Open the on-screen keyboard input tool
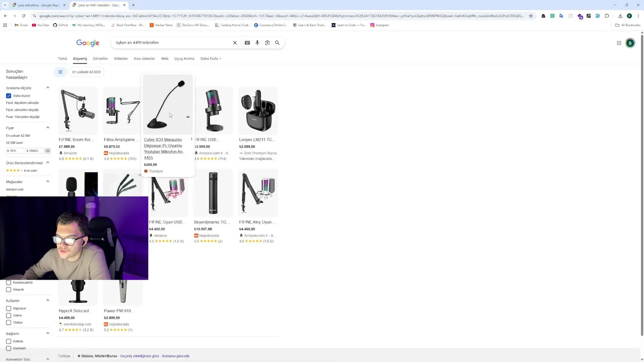The height and width of the screenshot is (362, 644). [x=247, y=43]
